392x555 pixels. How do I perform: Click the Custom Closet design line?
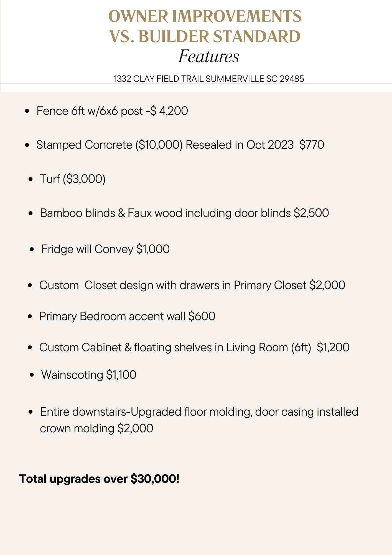tap(192, 285)
